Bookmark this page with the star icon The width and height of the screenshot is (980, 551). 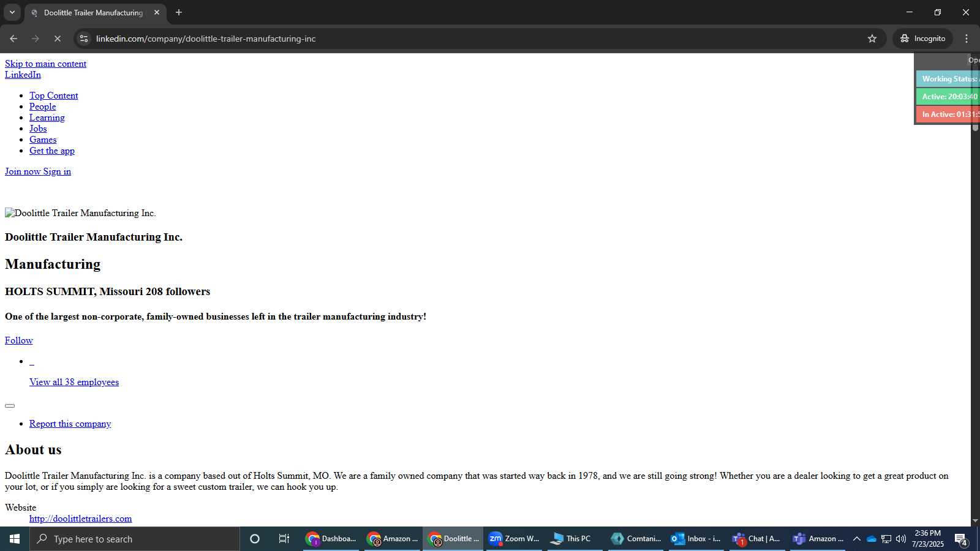tap(872, 39)
